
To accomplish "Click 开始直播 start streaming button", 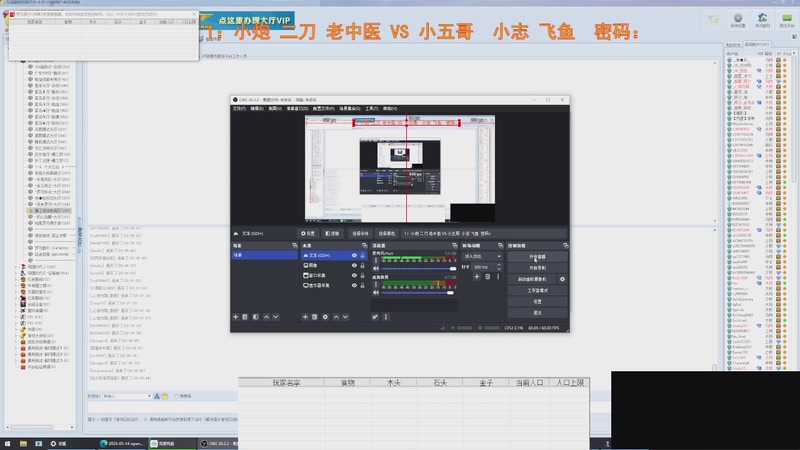I will [537, 257].
